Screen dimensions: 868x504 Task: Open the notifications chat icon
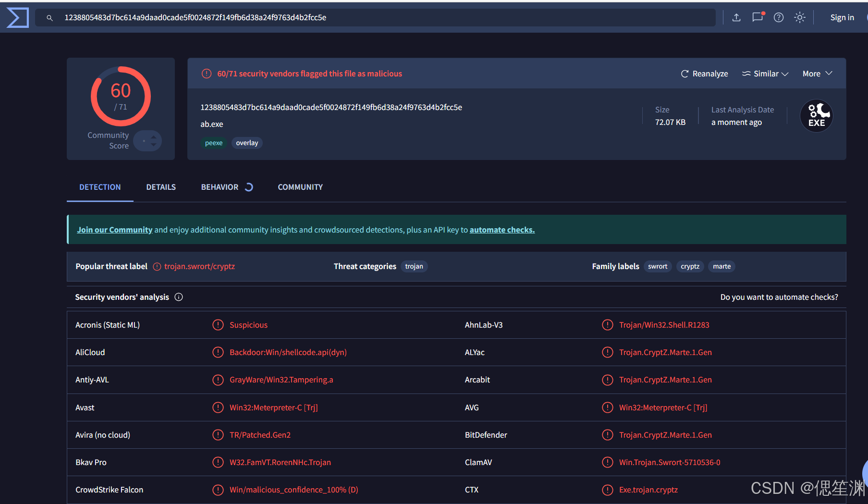pyautogui.click(x=758, y=17)
